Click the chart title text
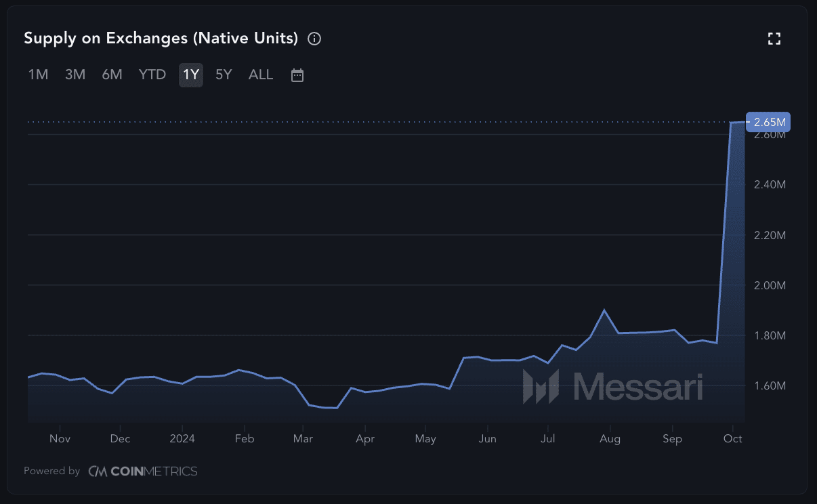Image resolution: width=817 pixels, height=504 pixels. [x=161, y=39]
